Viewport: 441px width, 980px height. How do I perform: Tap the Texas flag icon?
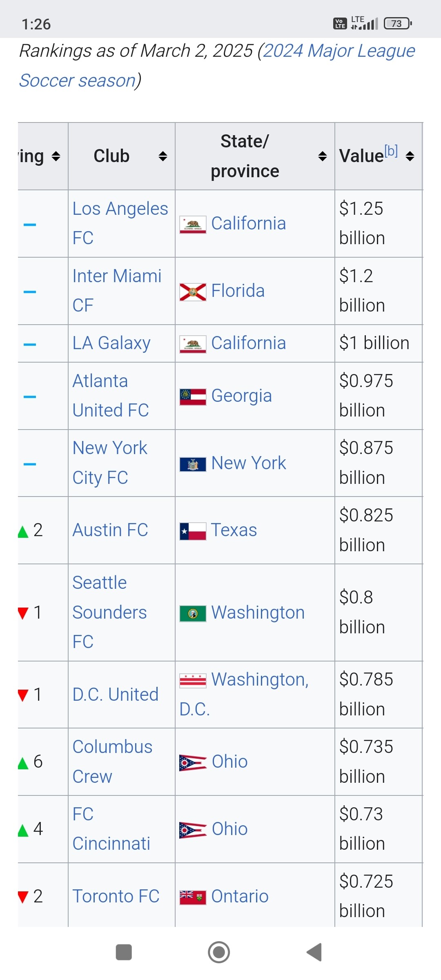coord(193,531)
